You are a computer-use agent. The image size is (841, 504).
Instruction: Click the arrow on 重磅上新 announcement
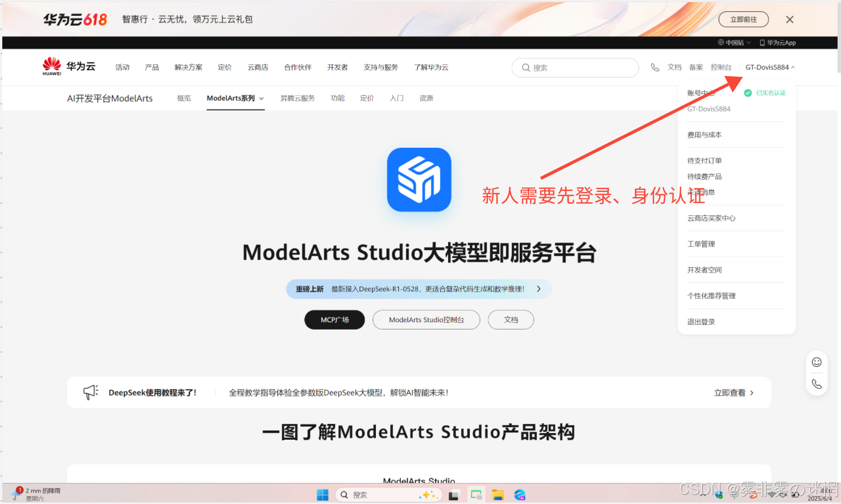[x=538, y=289]
